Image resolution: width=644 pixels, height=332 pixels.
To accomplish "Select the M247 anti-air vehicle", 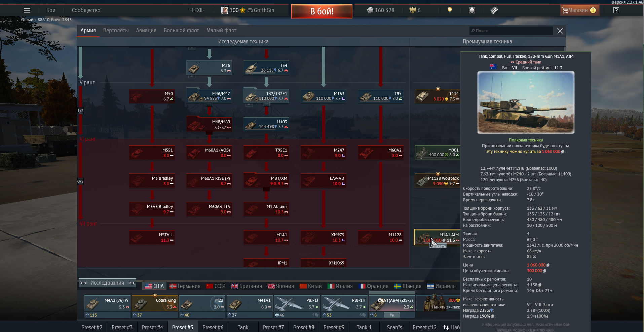I will click(x=324, y=153).
